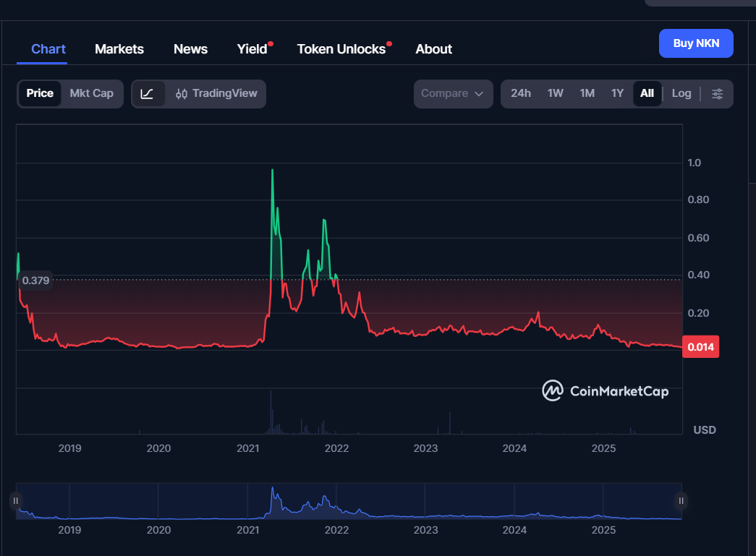This screenshot has width=756, height=556.
Task: Keep Price view selected
Action: (40, 93)
